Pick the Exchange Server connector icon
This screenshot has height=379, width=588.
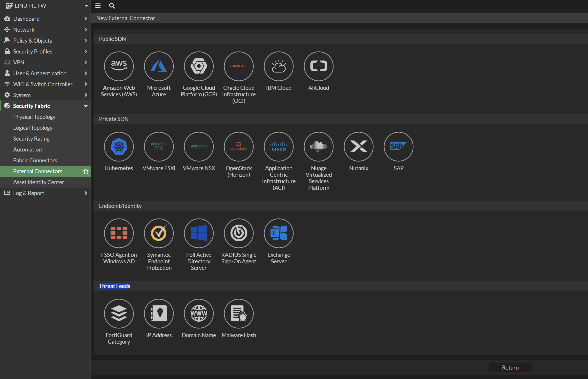click(279, 233)
